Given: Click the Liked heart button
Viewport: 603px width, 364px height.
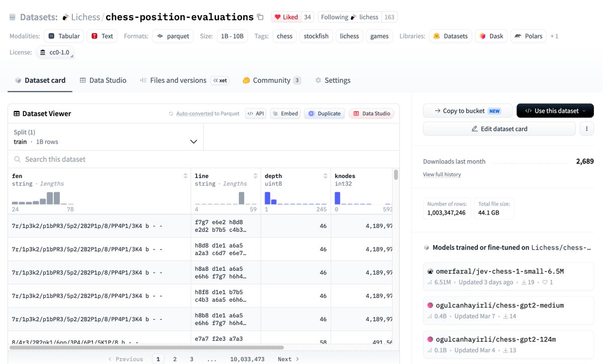Looking at the screenshot, I should [x=286, y=17].
